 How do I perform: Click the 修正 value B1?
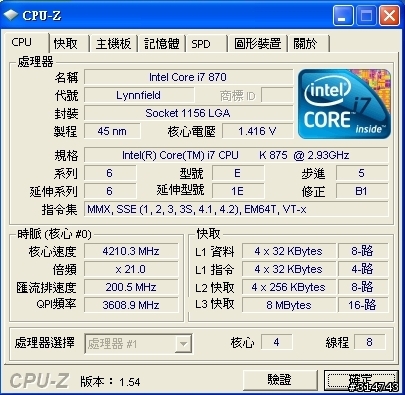point(362,191)
